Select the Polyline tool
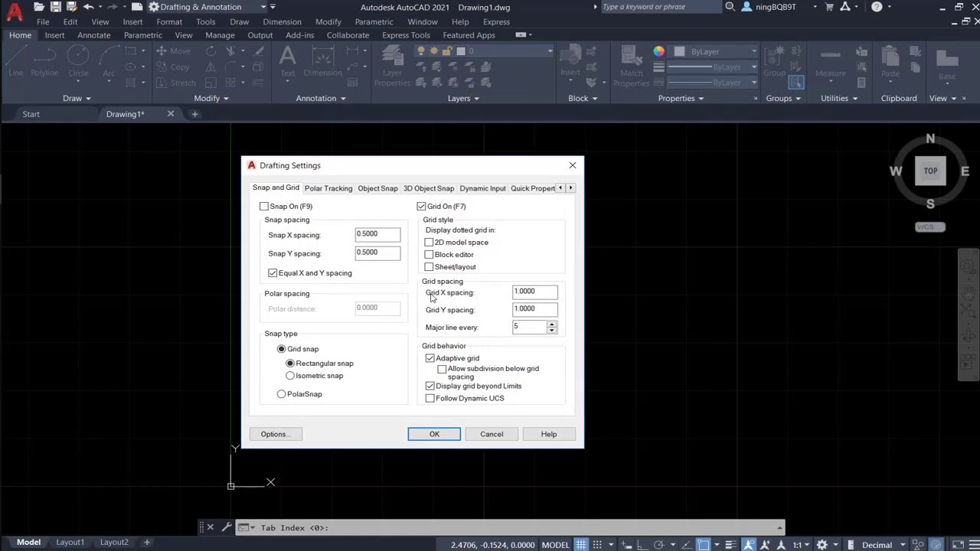980x551 pixels. pos(44,60)
